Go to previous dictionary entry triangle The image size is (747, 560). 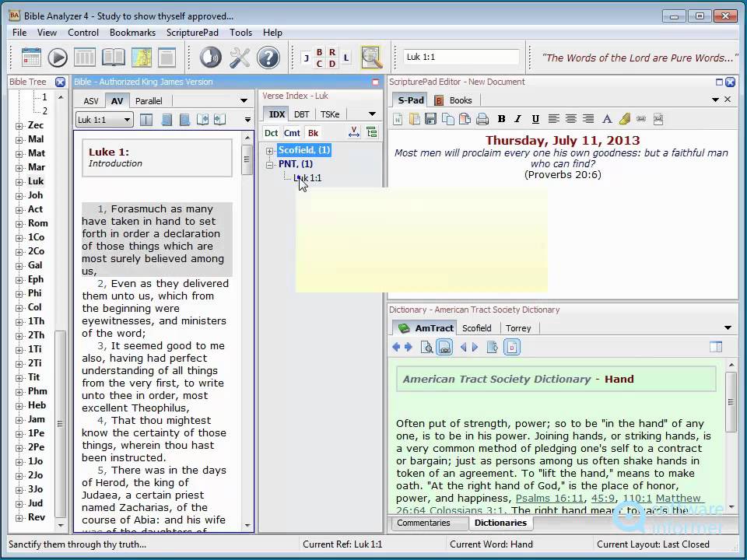pyautogui.click(x=463, y=347)
